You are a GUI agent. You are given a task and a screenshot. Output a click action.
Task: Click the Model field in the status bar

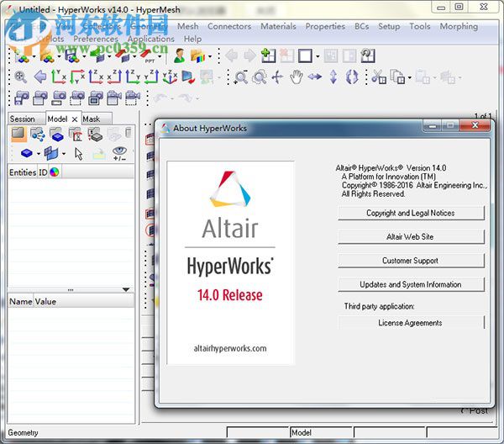(321, 432)
